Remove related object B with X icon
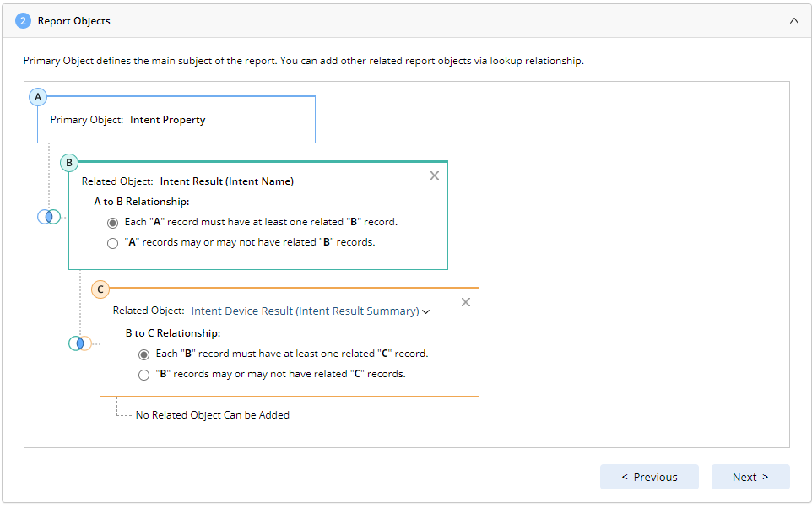812x508 pixels. (435, 176)
